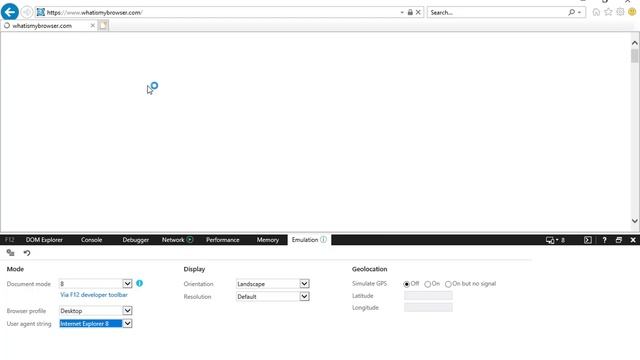Click the 'Mode' section heading
The image size is (640, 360).
tap(15, 269)
